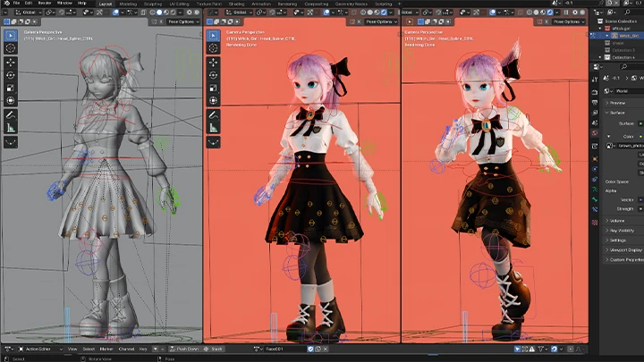Pause rendering preview in right viewport
This screenshot has height=362, width=644.
[x=566, y=13]
